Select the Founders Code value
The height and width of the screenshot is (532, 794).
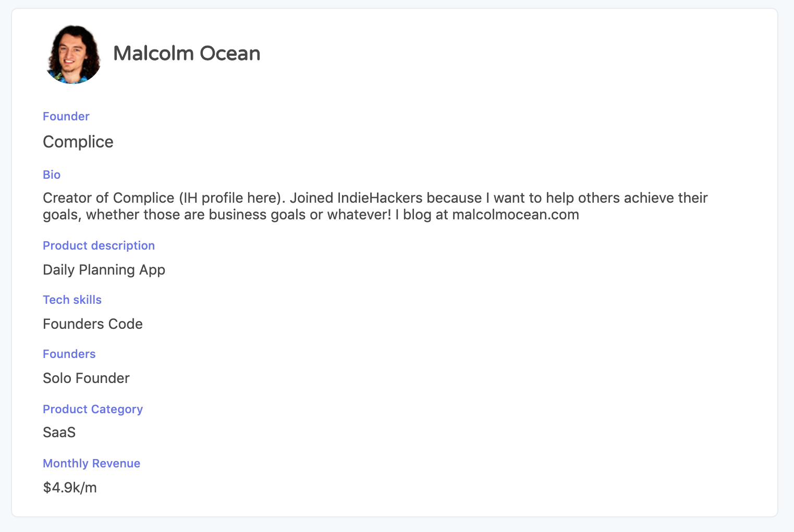pyautogui.click(x=93, y=324)
